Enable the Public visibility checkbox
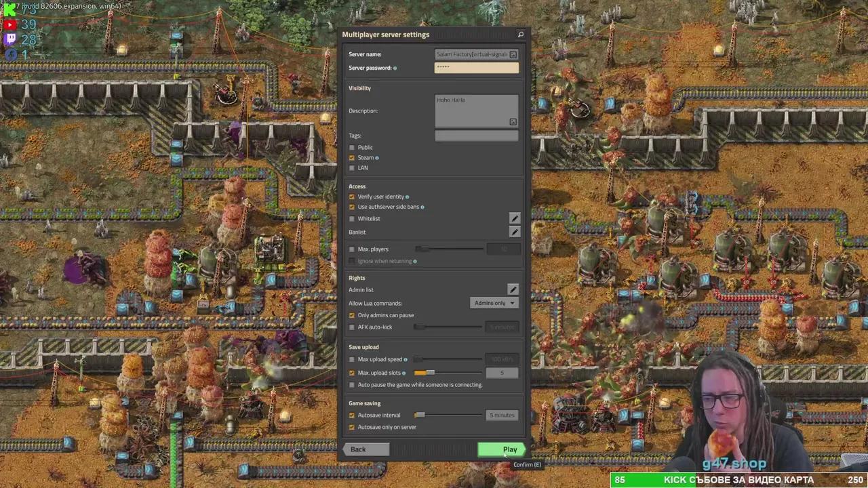This screenshot has height=488, width=868. pyautogui.click(x=352, y=147)
